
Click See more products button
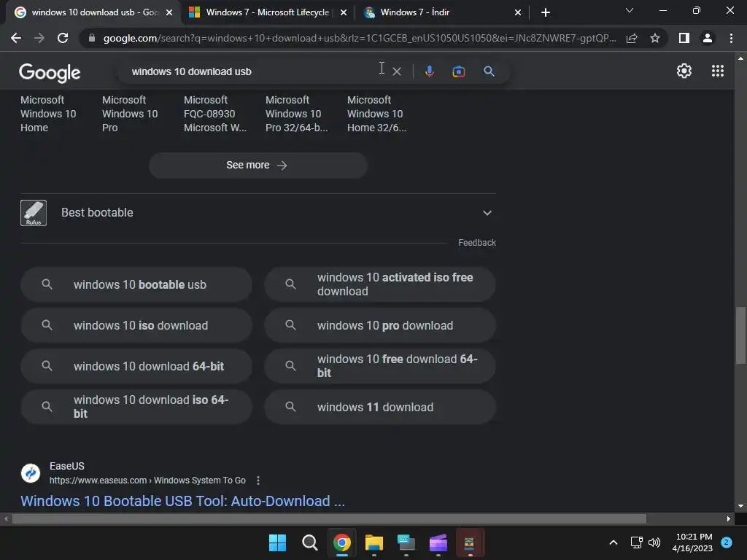point(258,166)
